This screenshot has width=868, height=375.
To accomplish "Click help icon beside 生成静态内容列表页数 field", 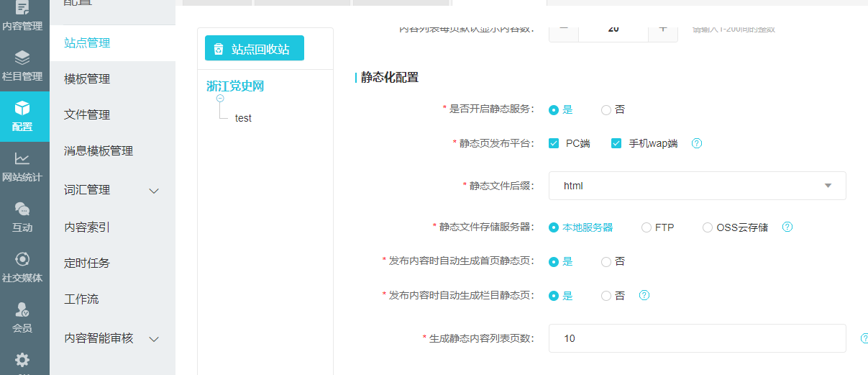I will (864, 338).
